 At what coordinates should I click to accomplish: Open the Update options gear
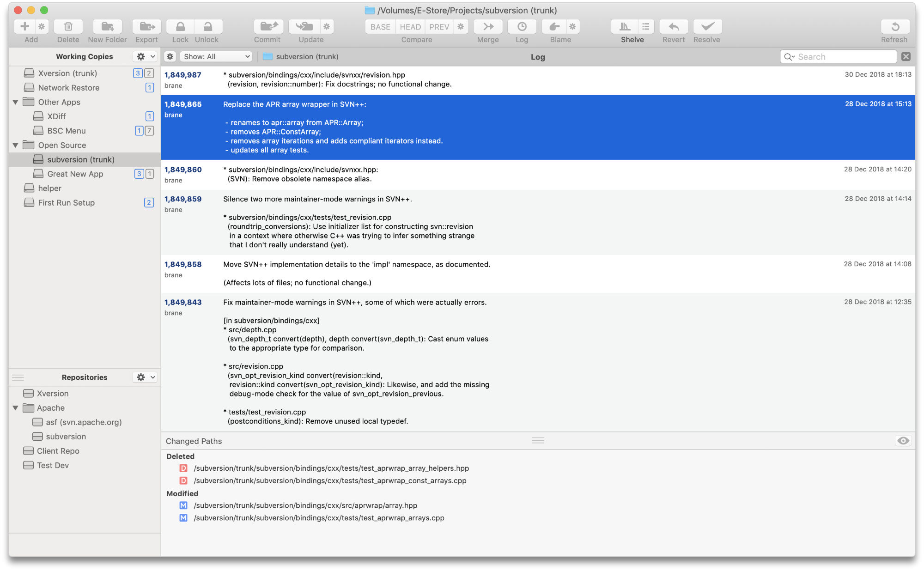327,26
